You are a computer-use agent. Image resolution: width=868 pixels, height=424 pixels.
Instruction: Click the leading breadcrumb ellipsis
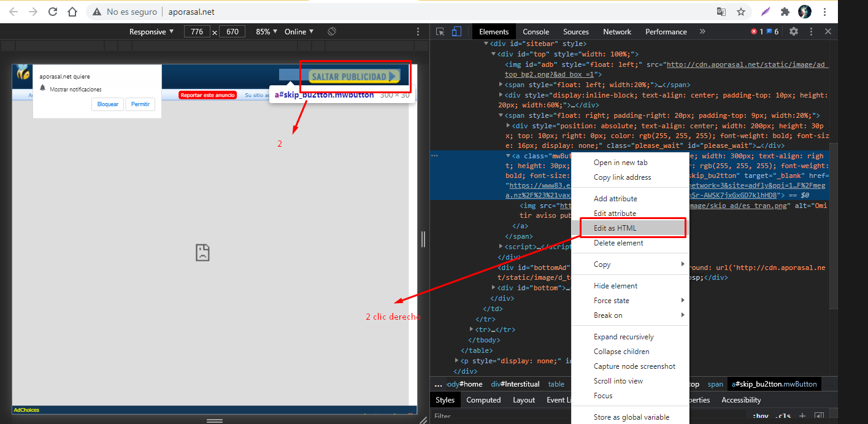(x=438, y=384)
